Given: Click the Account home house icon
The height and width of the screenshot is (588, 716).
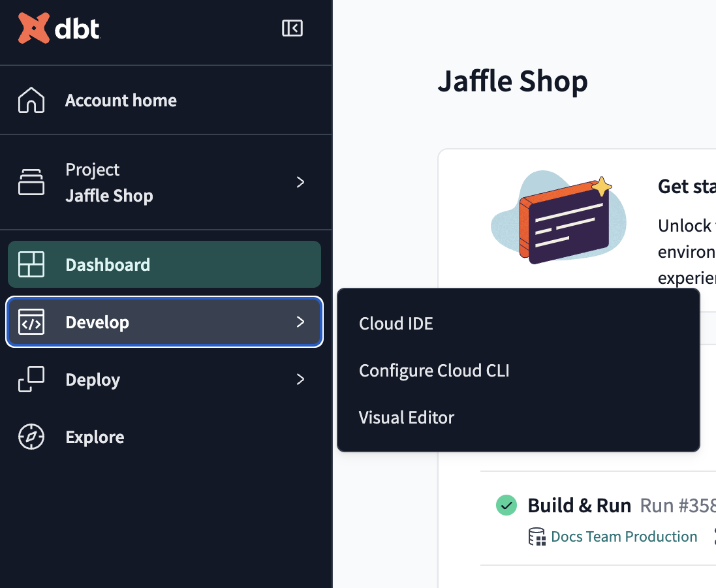Looking at the screenshot, I should [x=31, y=101].
